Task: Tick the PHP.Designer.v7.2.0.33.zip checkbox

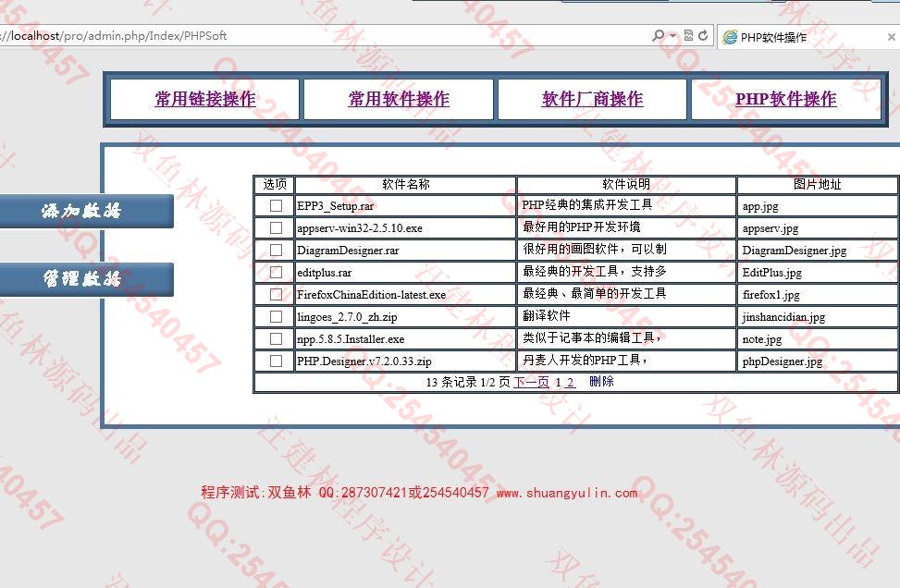Action: click(x=276, y=361)
